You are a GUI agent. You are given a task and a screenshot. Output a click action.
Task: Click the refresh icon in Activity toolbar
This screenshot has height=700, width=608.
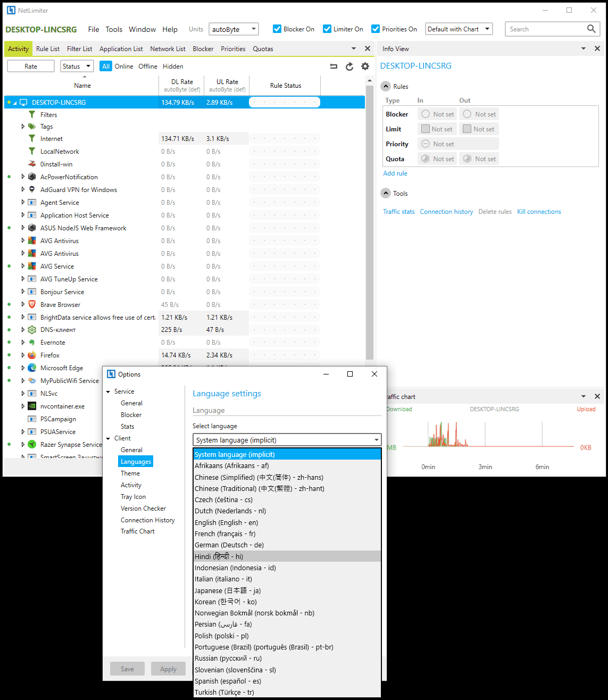349,66
